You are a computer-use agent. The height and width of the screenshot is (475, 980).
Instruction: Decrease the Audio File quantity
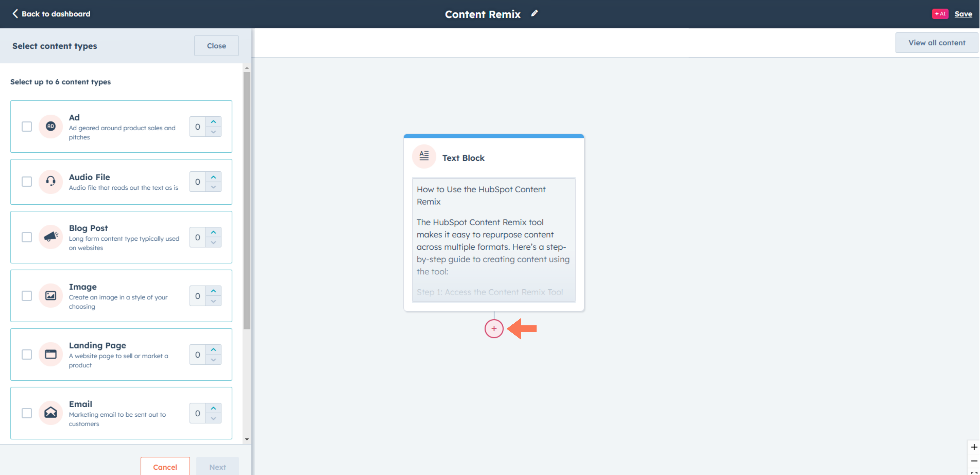tap(213, 187)
